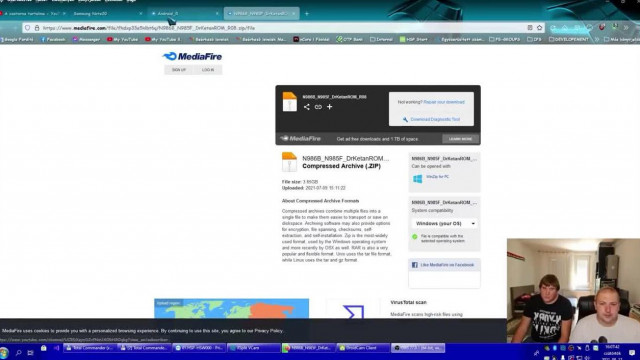Click the Windows logo icon by WinZip
Viewport: 640px width, 360px height.
418,179
